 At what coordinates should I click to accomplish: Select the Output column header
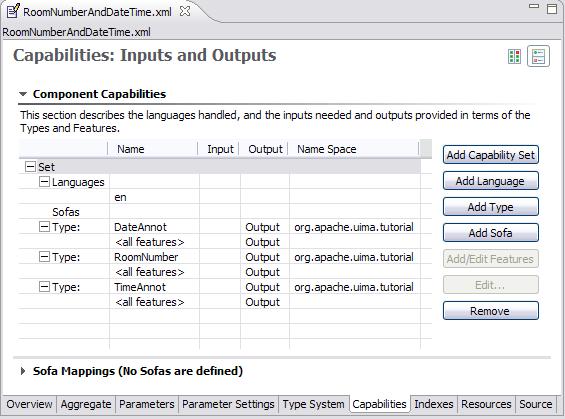pyautogui.click(x=264, y=149)
